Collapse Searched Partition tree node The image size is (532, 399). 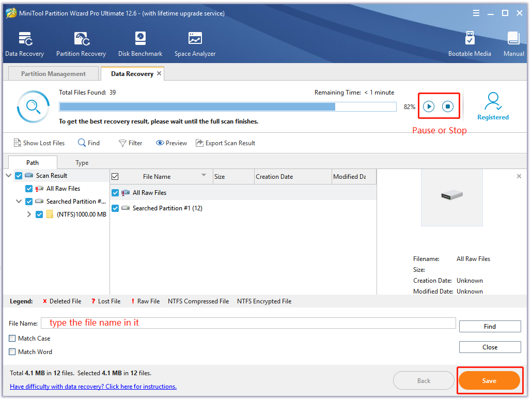click(19, 202)
